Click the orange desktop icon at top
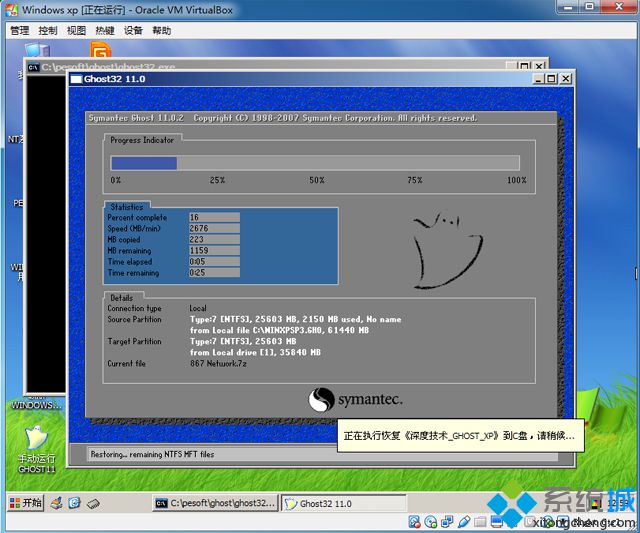 click(x=101, y=50)
